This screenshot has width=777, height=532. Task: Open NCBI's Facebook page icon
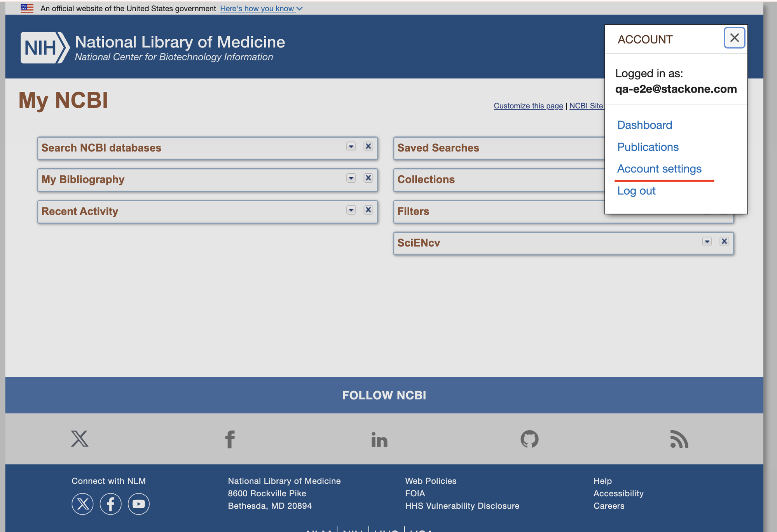coord(230,439)
